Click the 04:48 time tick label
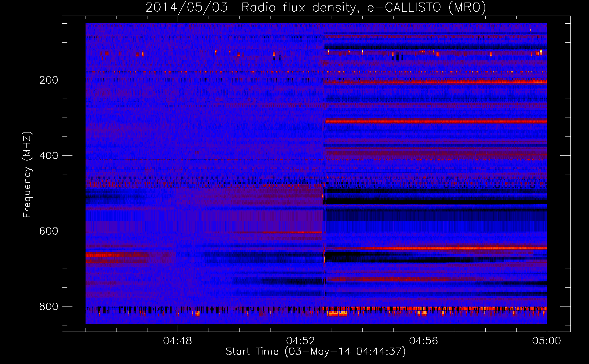The image size is (589, 364). click(178, 341)
